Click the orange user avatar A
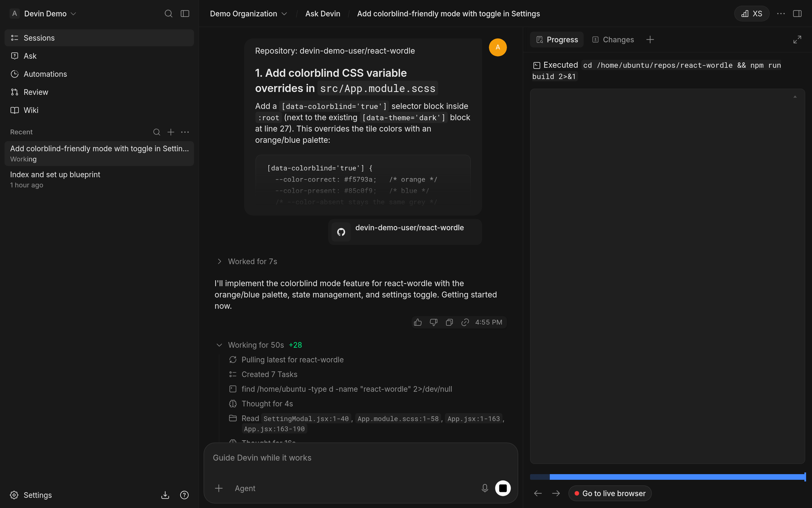Viewport: 812px width, 508px height. [x=498, y=47]
